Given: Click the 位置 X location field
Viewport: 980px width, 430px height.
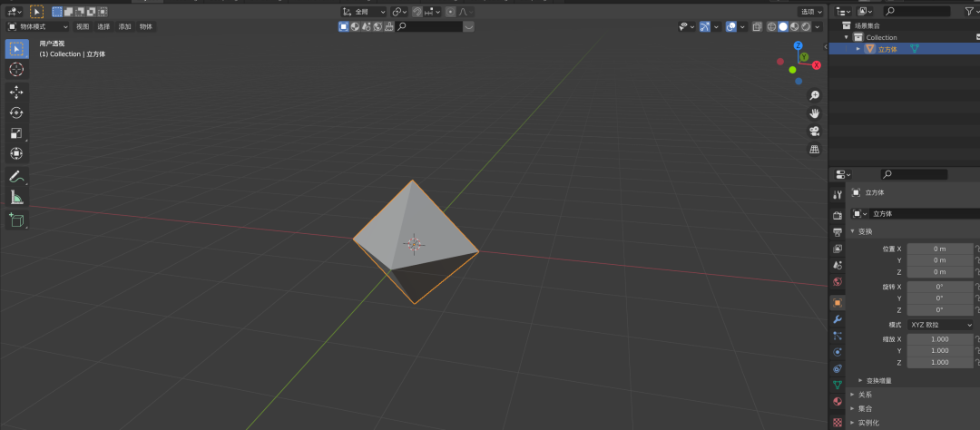Looking at the screenshot, I should pos(940,249).
